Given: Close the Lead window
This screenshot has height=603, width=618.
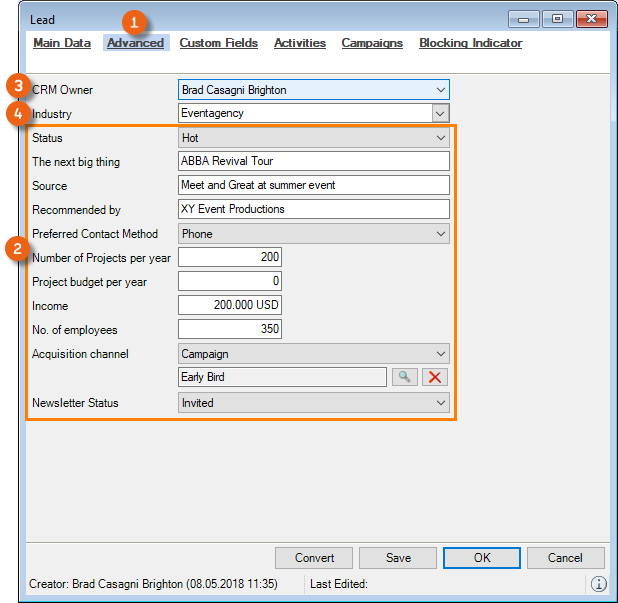Looking at the screenshot, I should click(590, 19).
